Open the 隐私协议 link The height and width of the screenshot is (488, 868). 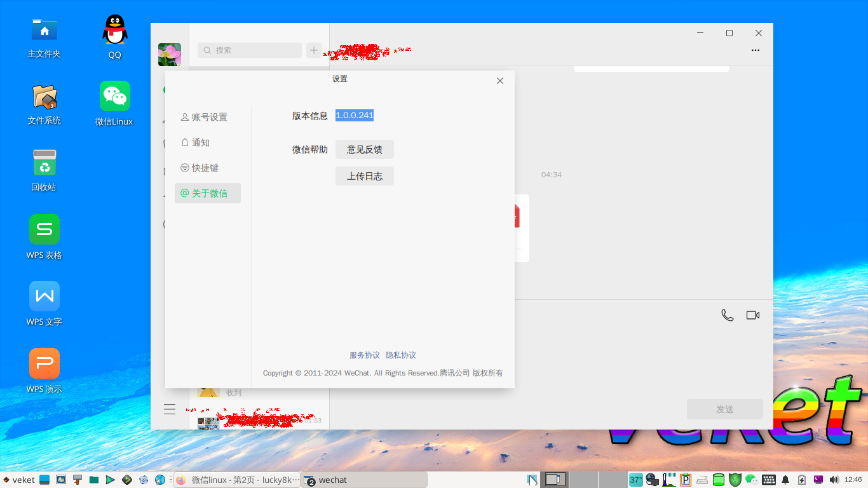tap(401, 355)
